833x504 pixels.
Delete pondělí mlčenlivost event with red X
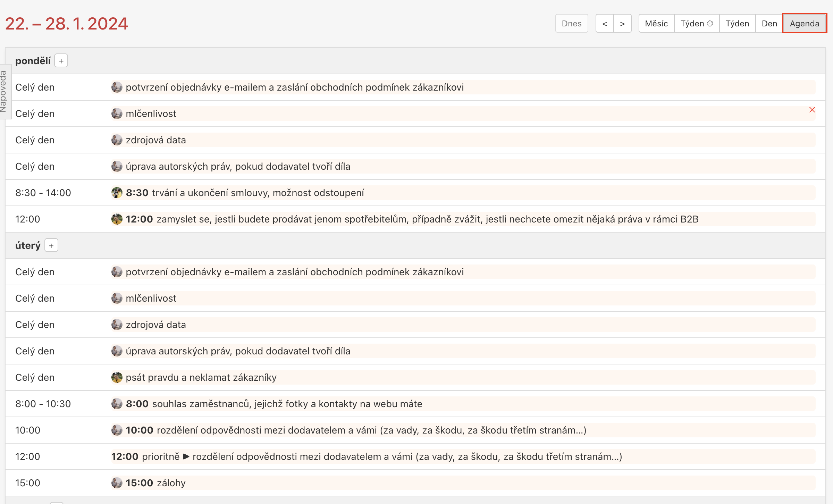tap(812, 110)
